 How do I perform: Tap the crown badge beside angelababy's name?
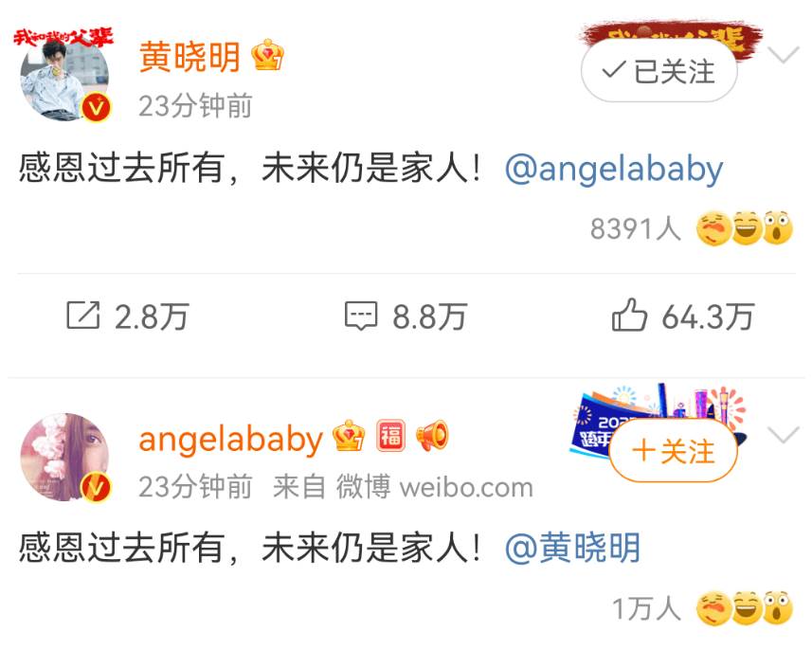pos(349,436)
